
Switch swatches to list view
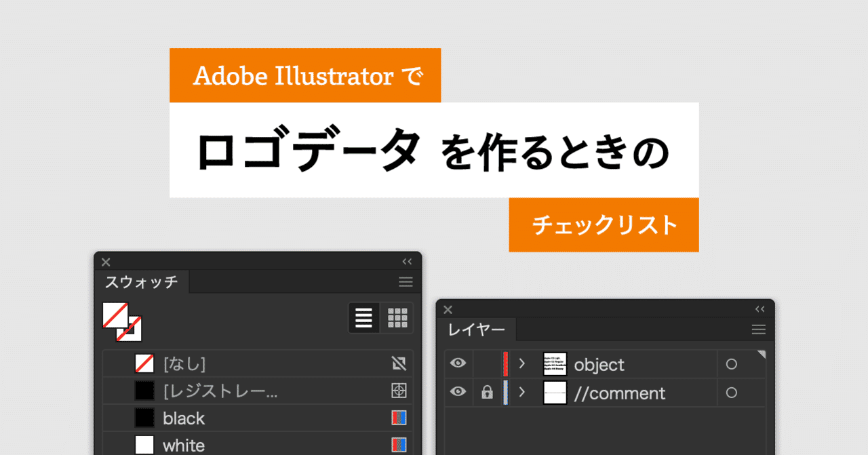tap(364, 317)
